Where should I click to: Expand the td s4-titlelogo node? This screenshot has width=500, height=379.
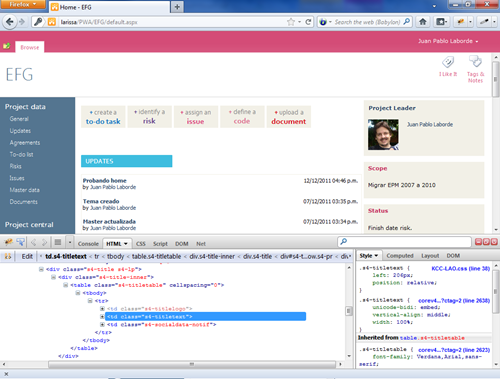tap(102, 309)
